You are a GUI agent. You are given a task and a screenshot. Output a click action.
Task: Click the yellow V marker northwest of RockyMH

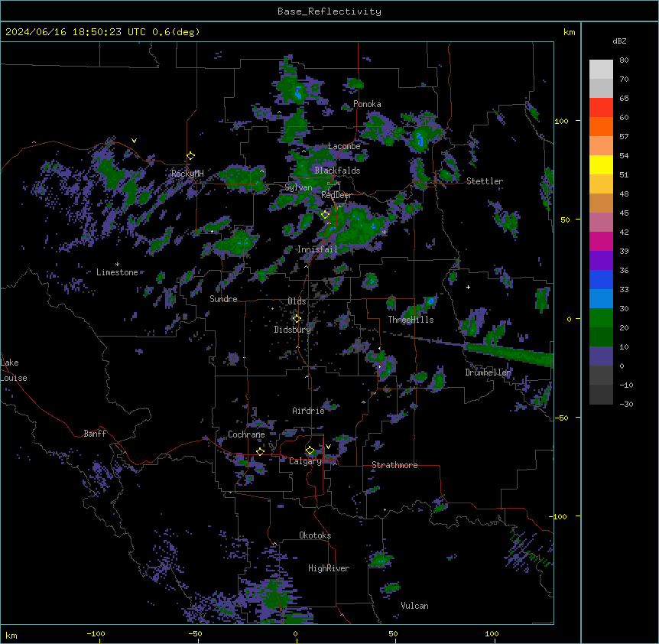click(134, 141)
